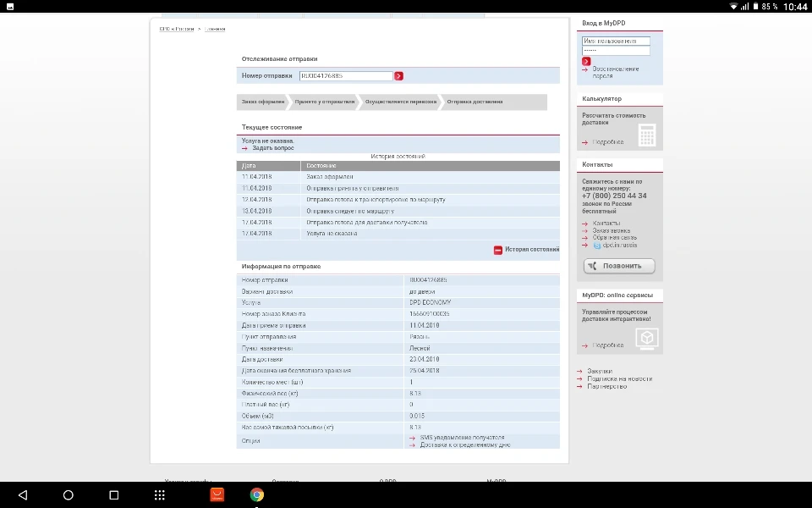Open the Обратная связь link
The height and width of the screenshot is (508, 812).
pos(615,237)
